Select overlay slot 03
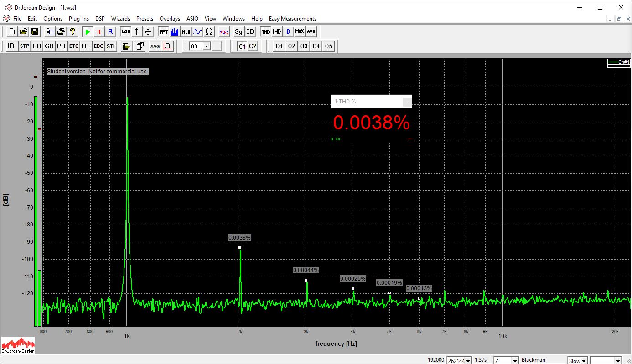 [304, 46]
